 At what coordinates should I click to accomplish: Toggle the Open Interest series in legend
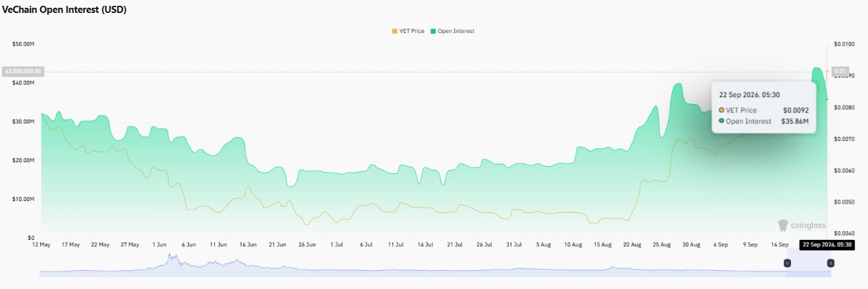coord(452,31)
